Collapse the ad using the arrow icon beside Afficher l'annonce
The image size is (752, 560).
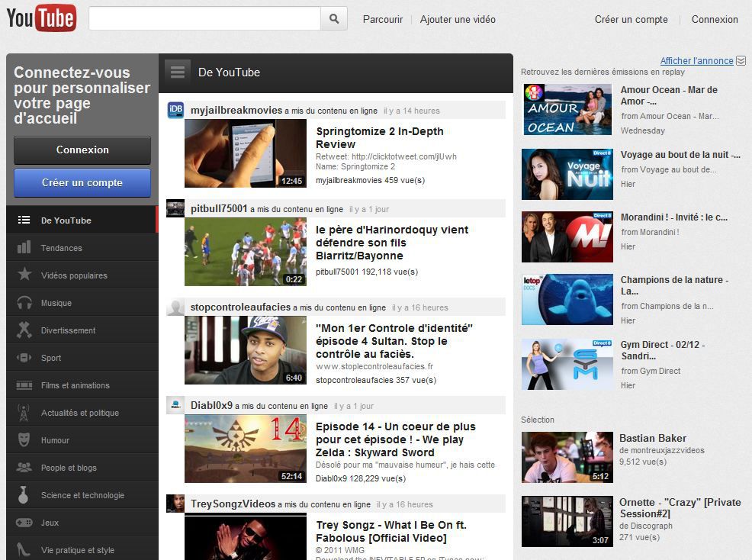(x=741, y=60)
